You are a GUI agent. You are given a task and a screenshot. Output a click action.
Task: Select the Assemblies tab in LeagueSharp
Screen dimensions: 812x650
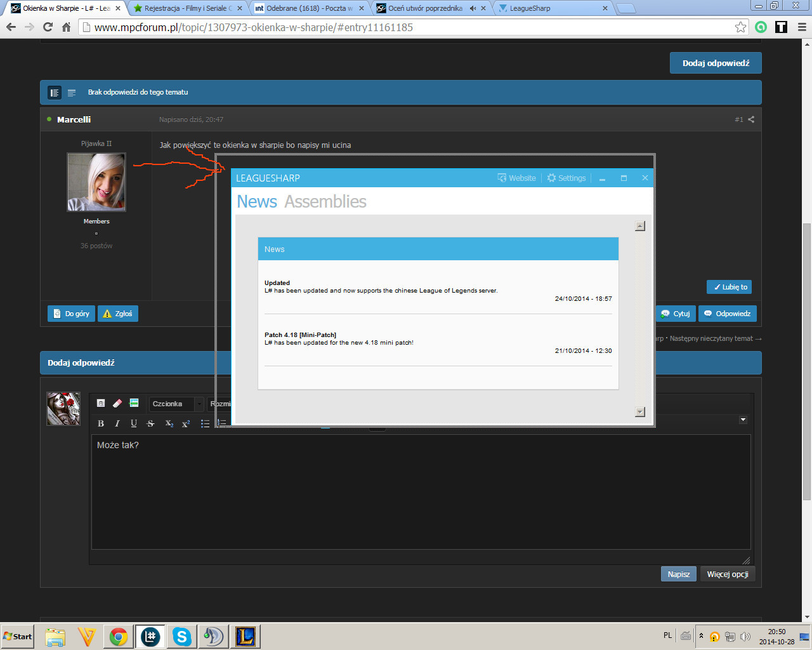point(325,201)
